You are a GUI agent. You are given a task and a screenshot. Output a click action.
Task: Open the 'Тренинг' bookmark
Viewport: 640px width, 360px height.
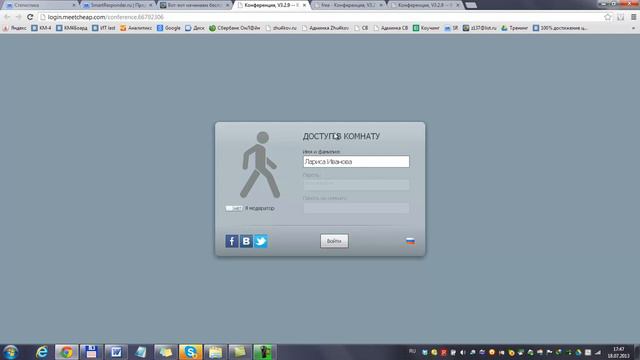point(514,28)
